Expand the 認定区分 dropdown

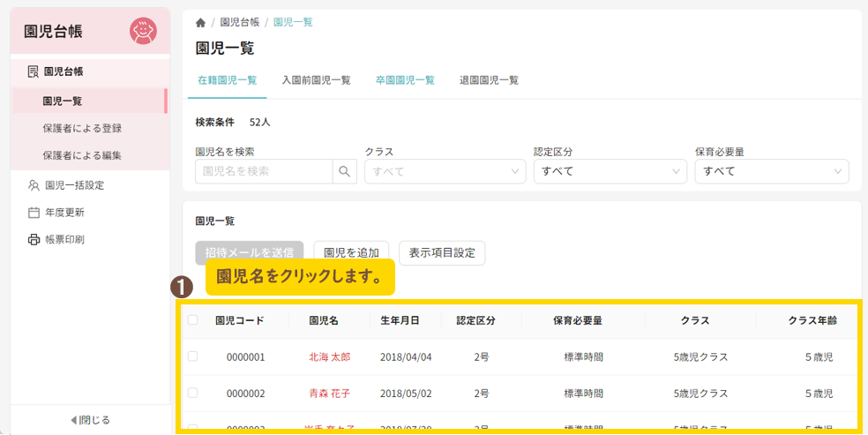point(610,171)
